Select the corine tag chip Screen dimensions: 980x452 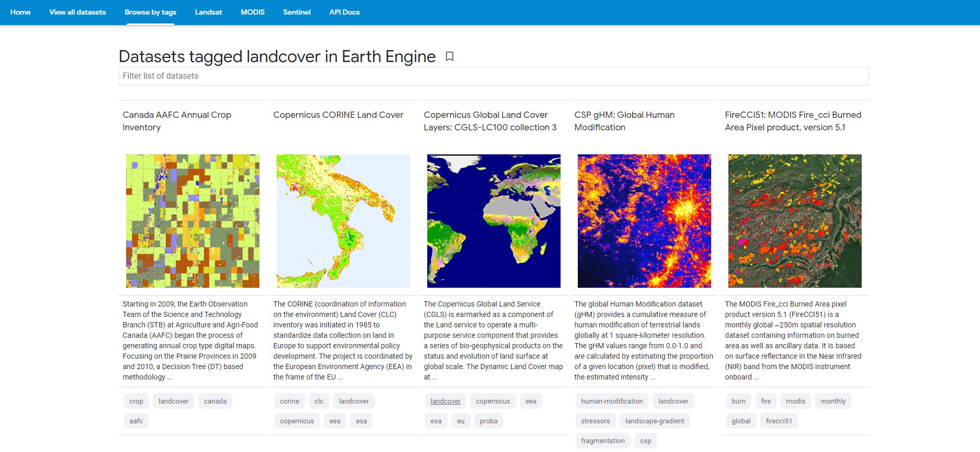(x=289, y=401)
